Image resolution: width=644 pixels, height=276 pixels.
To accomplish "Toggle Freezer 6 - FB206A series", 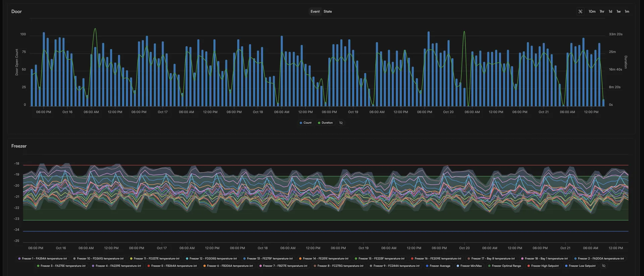I will pyautogui.click(x=228, y=266).
